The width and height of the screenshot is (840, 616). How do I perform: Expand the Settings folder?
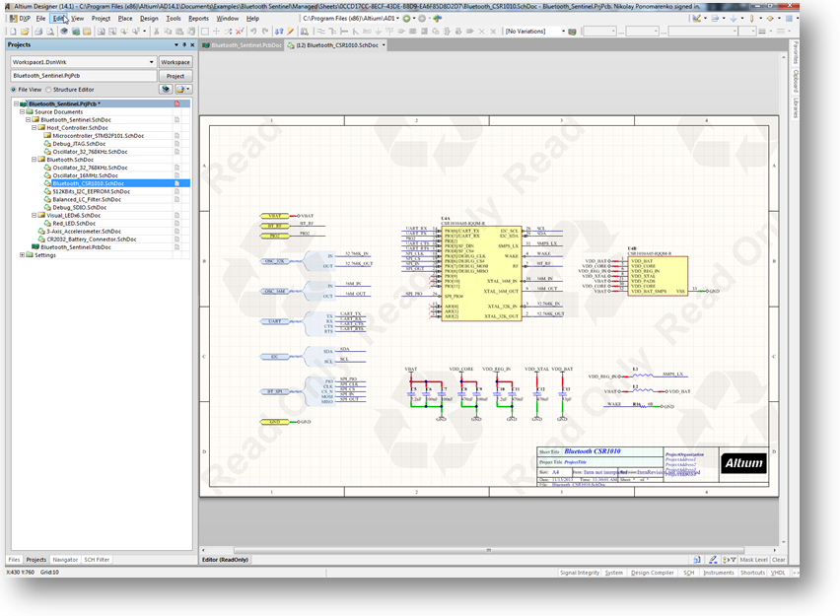22,255
